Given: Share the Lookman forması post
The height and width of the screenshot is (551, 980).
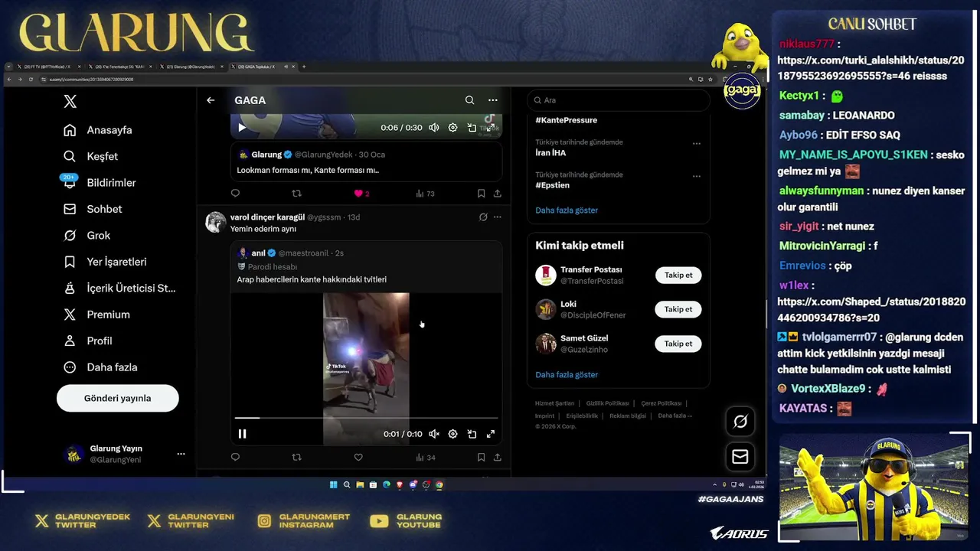Looking at the screenshot, I should (497, 194).
